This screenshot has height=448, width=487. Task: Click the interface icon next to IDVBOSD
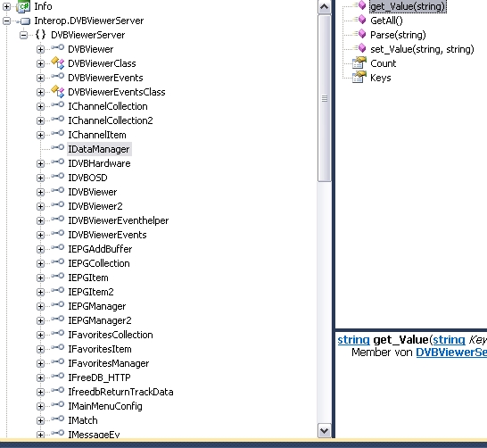coord(58,176)
